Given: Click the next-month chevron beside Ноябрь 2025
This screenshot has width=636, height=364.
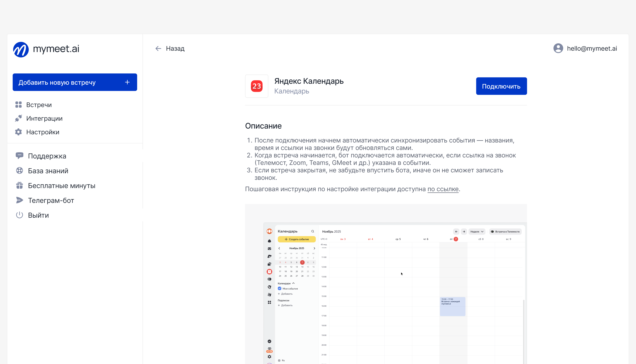Looking at the screenshot, I should [x=314, y=248].
